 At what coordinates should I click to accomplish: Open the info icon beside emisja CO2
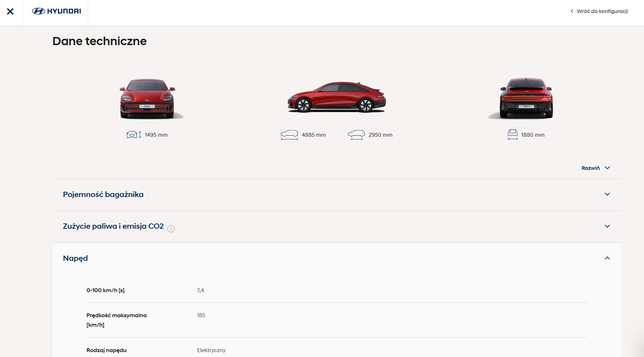(x=171, y=229)
